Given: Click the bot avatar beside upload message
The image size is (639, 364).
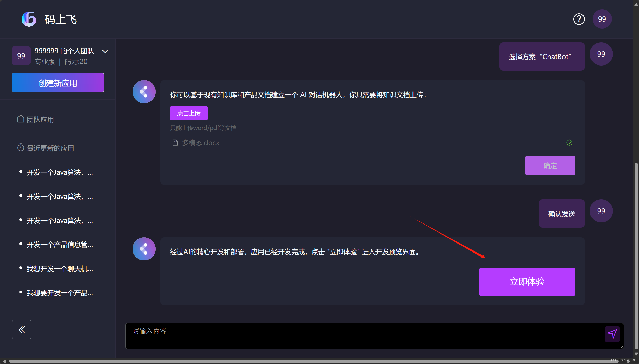Looking at the screenshot, I should click(144, 92).
